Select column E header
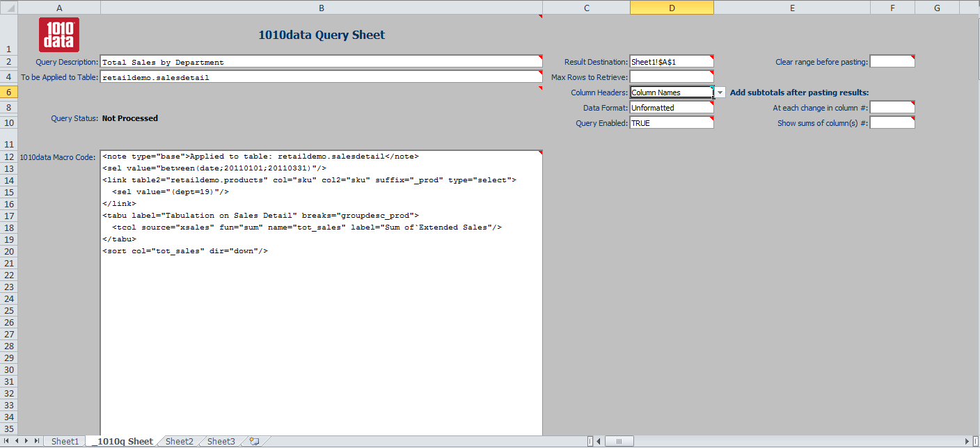Viewport: 980px width, 448px height. (x=792, y=8)
